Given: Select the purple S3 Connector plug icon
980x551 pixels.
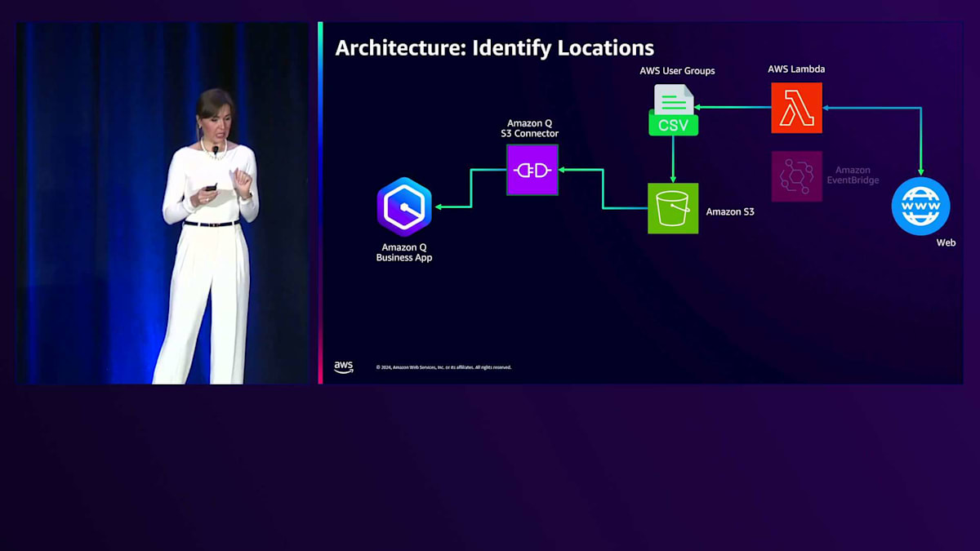Looking at the screenshot, I should (x=532, y=170).
